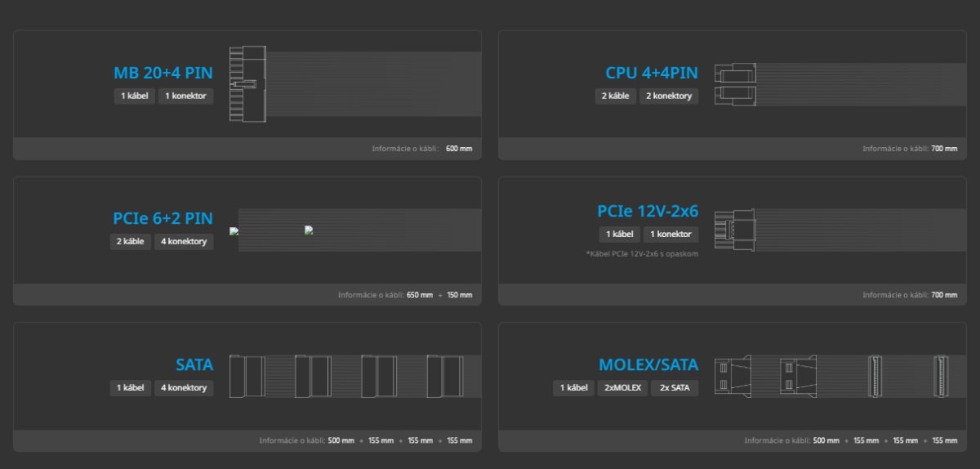Viewport: 980px width, 469px height.
Task: Click the PCIe 12V-2x6 connector illustration
Action: (x=734, y=230)
